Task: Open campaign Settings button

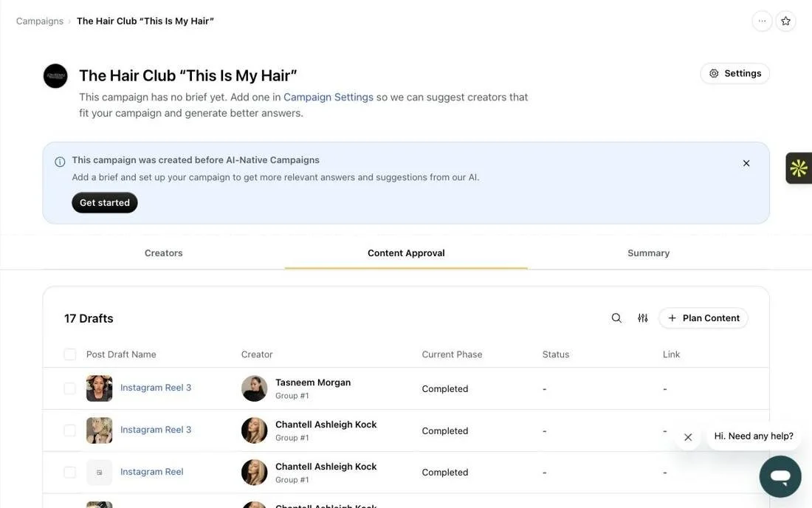Action: click(734, 74)
